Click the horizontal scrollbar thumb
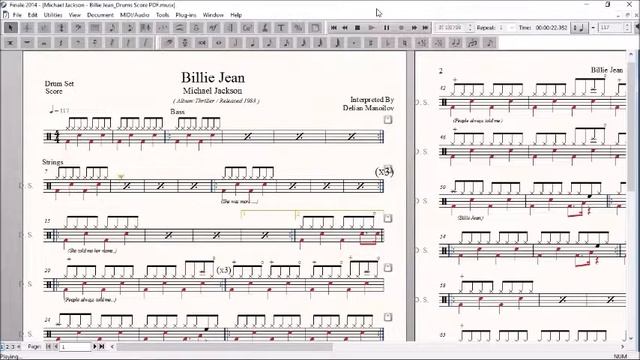This screenshot has width=640, height=360. [x=224, y=347]
